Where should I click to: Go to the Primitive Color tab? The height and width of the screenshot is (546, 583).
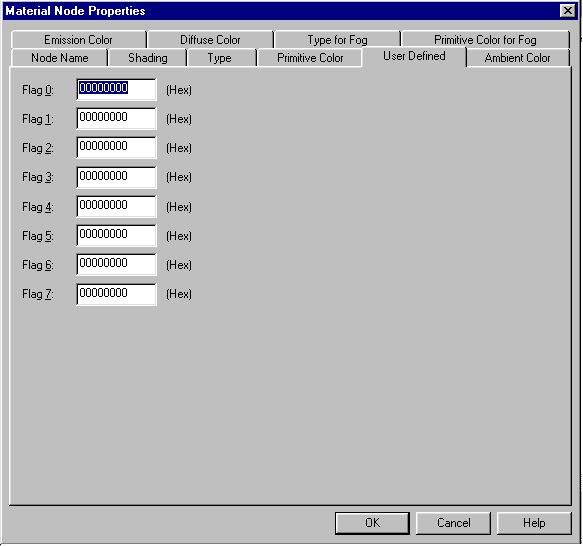coord(310,58)
